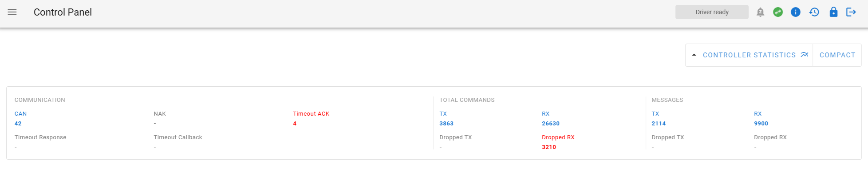The image size is (868, 181).
Task: Toggle the Compact view
Action: point(837,55)
